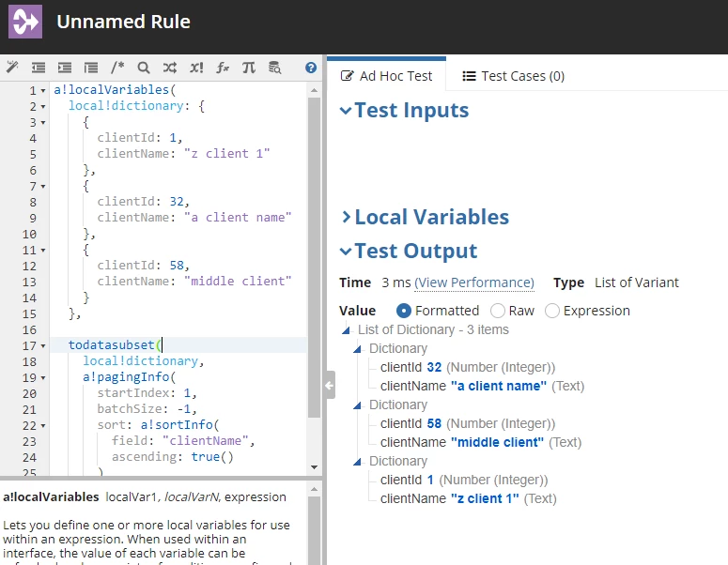Viewport: 728px width, 565px height.
Task: Place cursor on the todatasubset( line
Action: tap(178, 345)
